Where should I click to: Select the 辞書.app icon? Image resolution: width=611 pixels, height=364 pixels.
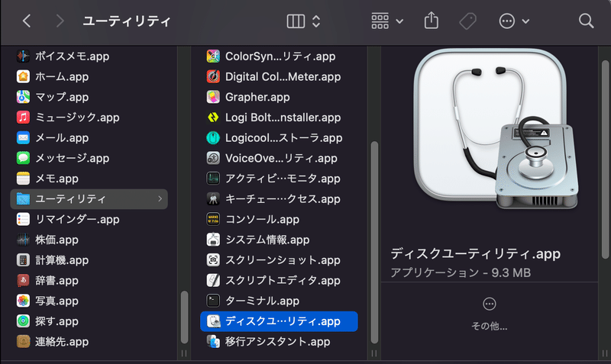tap(23, 280)
